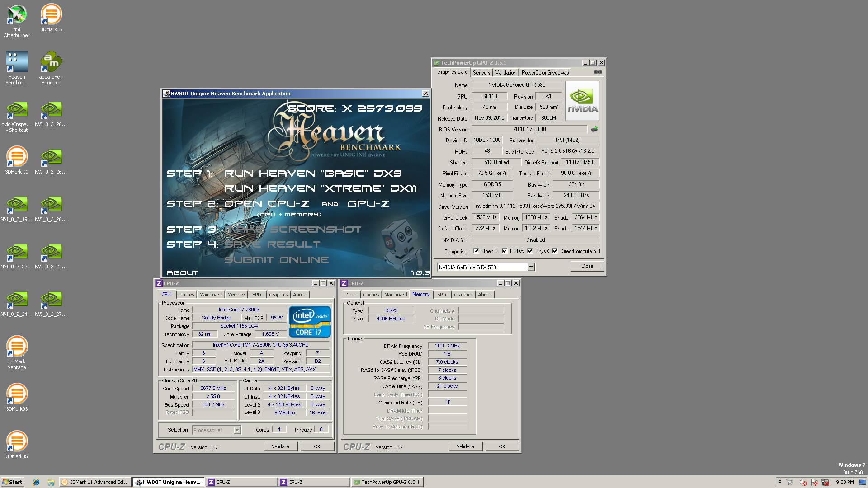Click the DRAM Frequency value 1101.3 MHz
Screen dimensions: 868x488
pyautogui.click(x=447, y=346)
